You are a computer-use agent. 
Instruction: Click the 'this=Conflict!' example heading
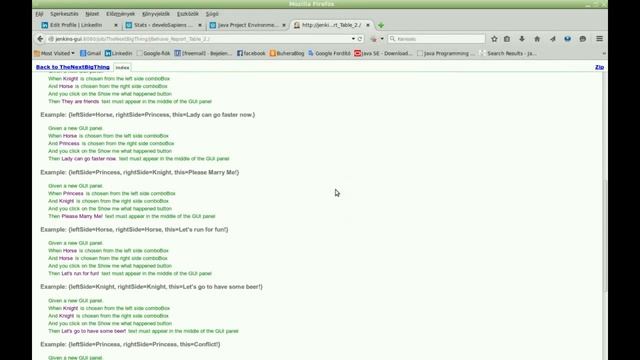pos(130,344)
